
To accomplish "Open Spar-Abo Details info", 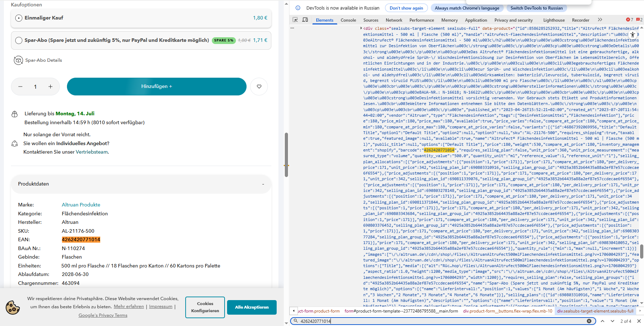I will pos(44,60).
